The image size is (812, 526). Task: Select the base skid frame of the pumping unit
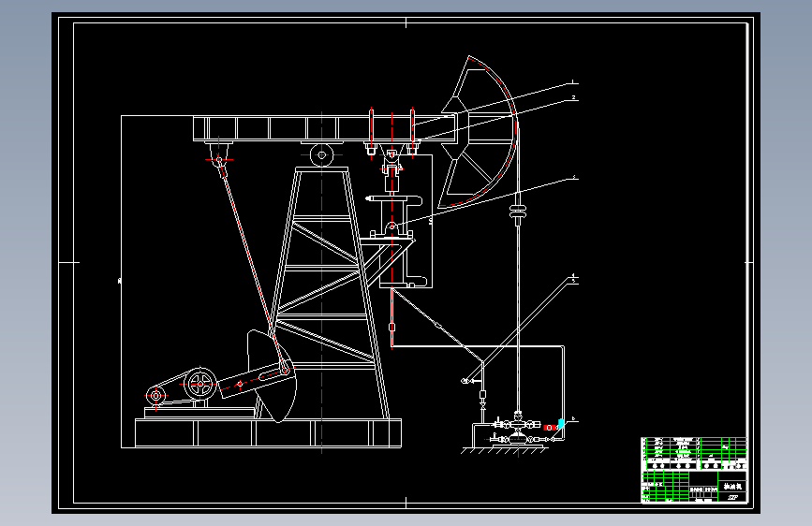(x=268, y=432)
